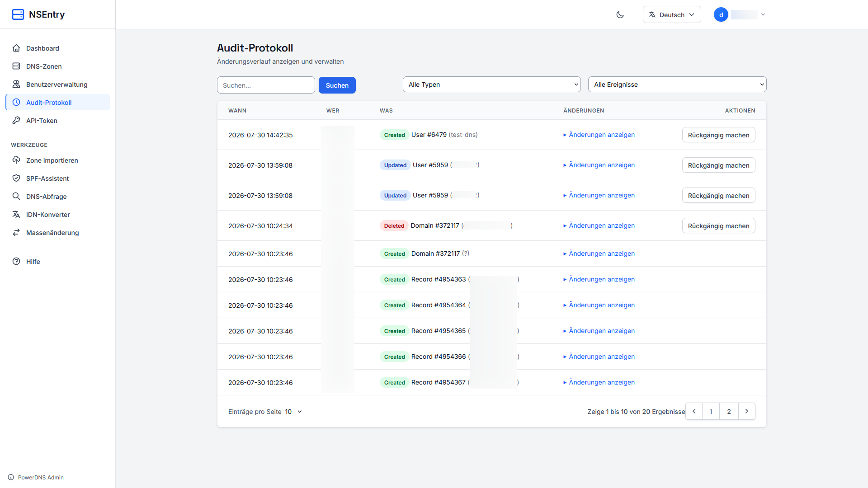Open IDN-Konverter tool
The width and height of the screenshot is (868, 488).
click(57, 215)
